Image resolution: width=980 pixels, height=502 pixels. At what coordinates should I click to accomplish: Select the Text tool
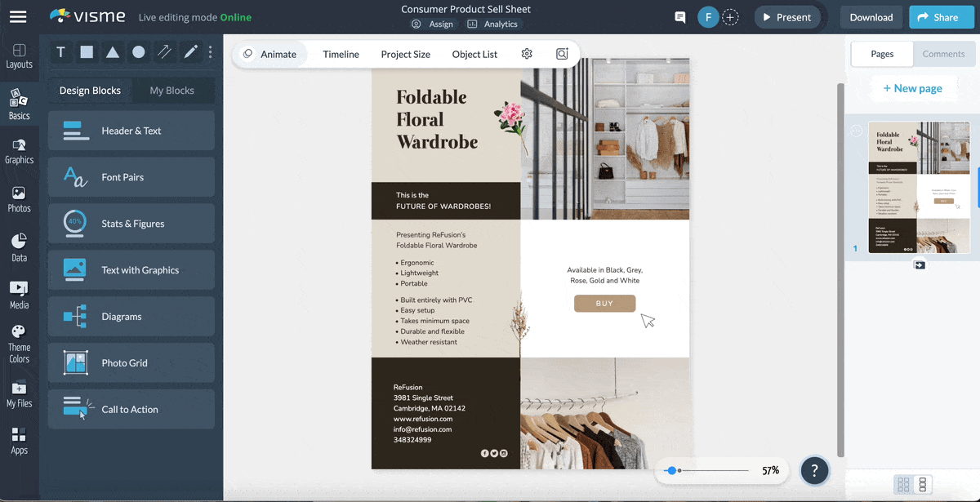60,52
